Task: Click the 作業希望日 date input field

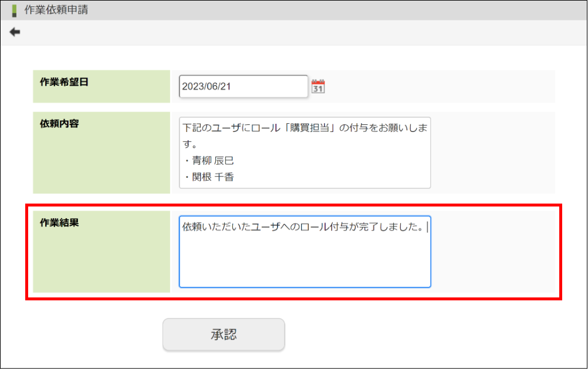Action: pyautogui.click(x=244, y=86)
